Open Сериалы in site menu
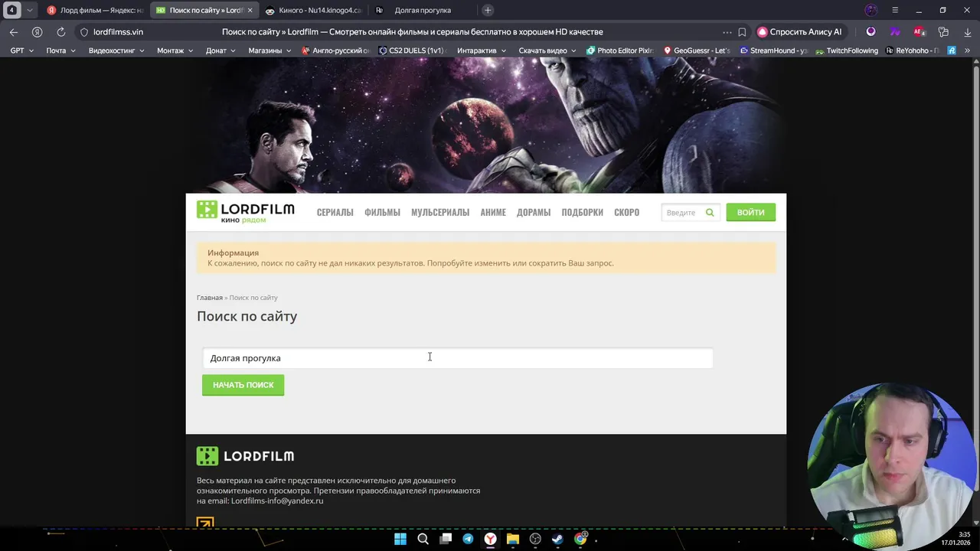The height and width of the screenshot is (551, 980). pos(335,212)
